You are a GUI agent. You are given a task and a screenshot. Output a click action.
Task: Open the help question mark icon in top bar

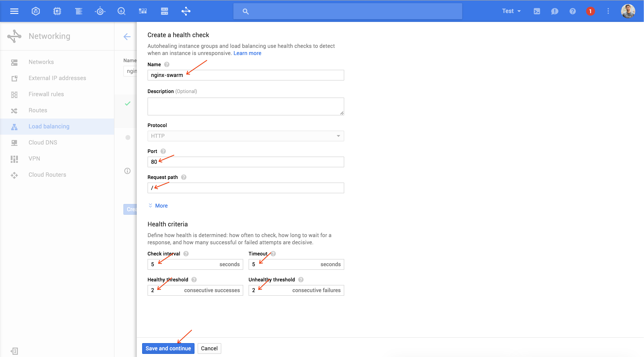572,11
